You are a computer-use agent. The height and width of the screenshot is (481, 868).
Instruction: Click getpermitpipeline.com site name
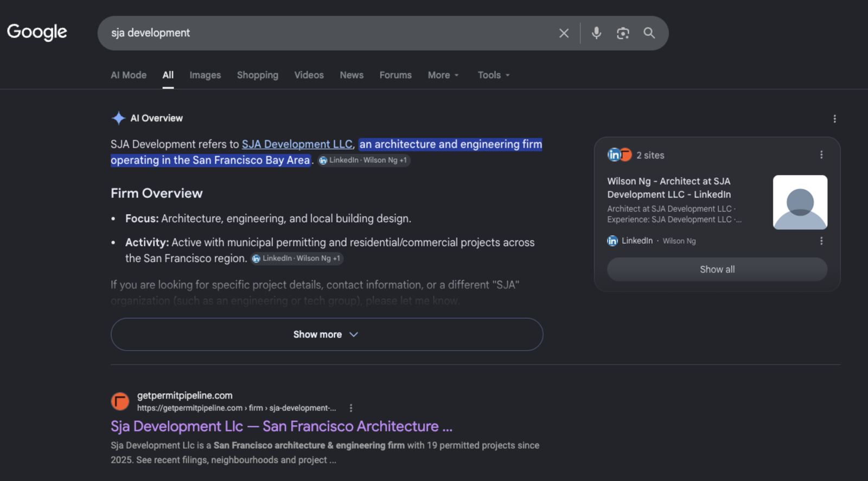coord(185,395)
